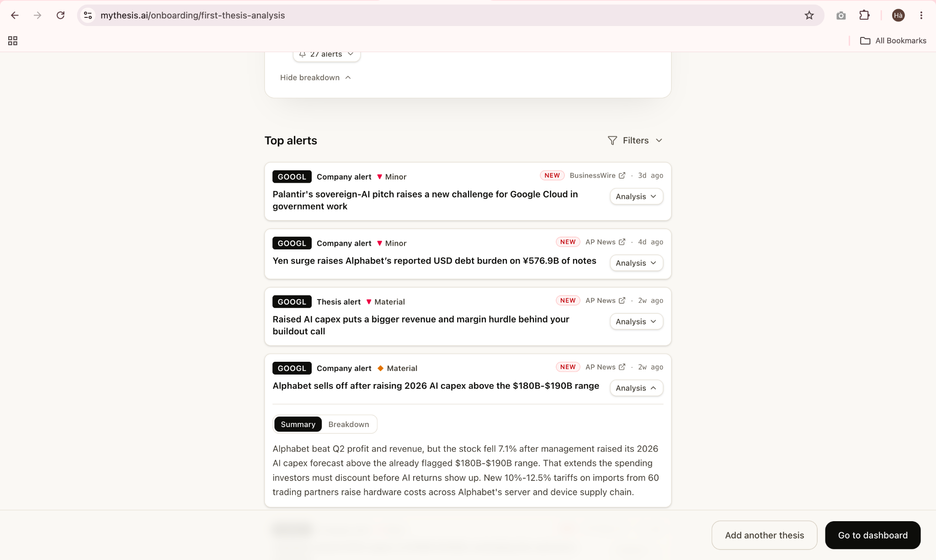Click NEW badge on Palantir alert

pyautogui.click(x=552, y=175)
